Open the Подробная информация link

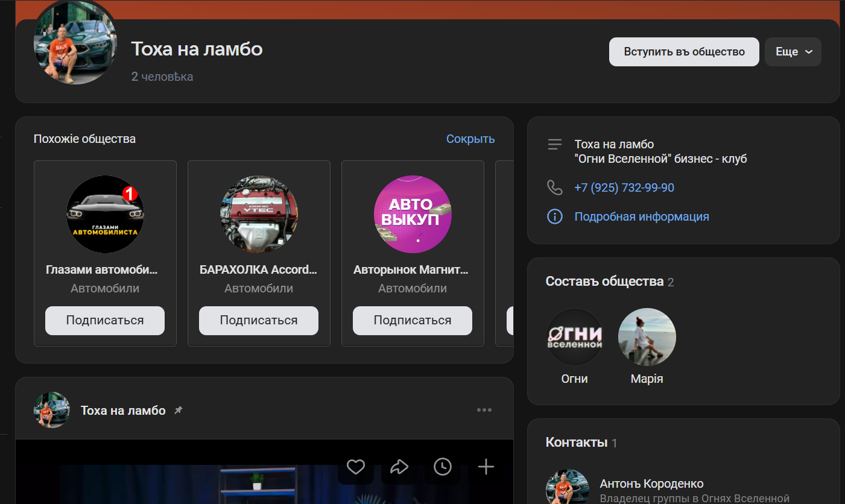click(642, 216)
